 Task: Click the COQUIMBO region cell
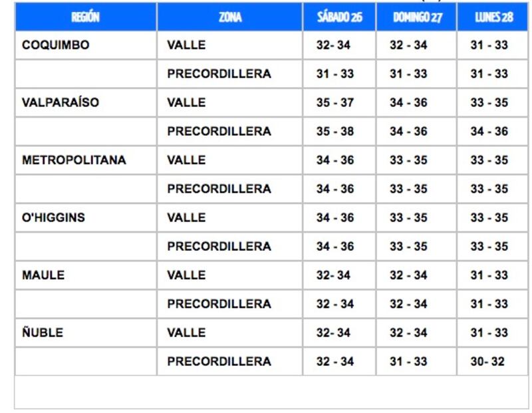click(86, 45)
